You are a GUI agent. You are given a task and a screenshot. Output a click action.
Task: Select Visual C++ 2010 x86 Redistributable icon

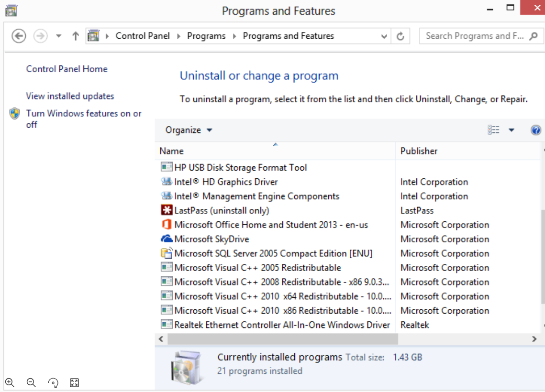167,310
